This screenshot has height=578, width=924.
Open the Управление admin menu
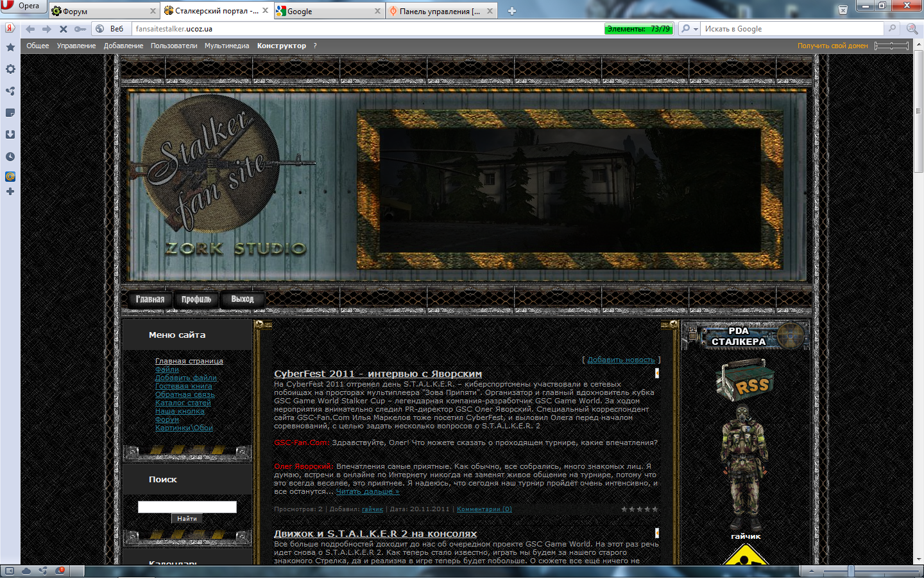click(76, 46)
